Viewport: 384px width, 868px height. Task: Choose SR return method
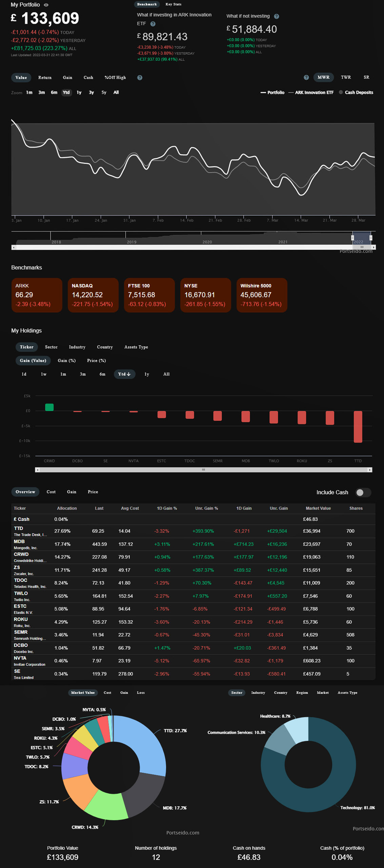pyautogui.click(x=366, y=77)
